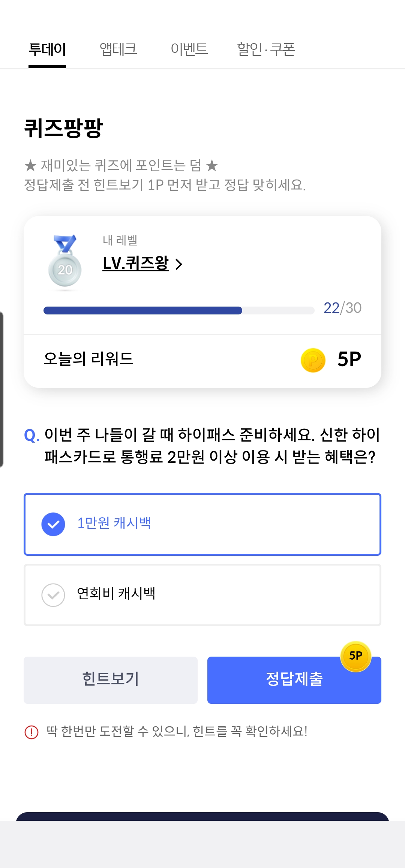Select the 연회비 캐시백 answer option
The width and height of the screenshot is (405, 868).
pyautogui.click(x=202, y=595)
